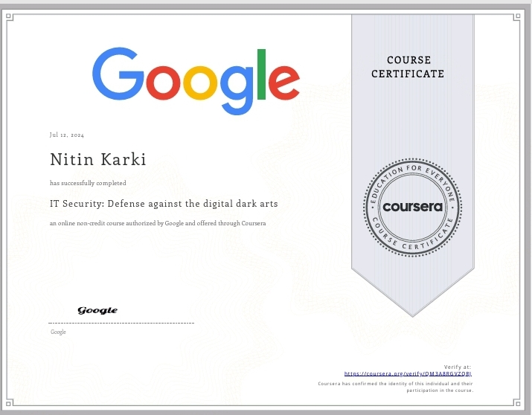Open the coursera.org verify link

tap(408, 373)
